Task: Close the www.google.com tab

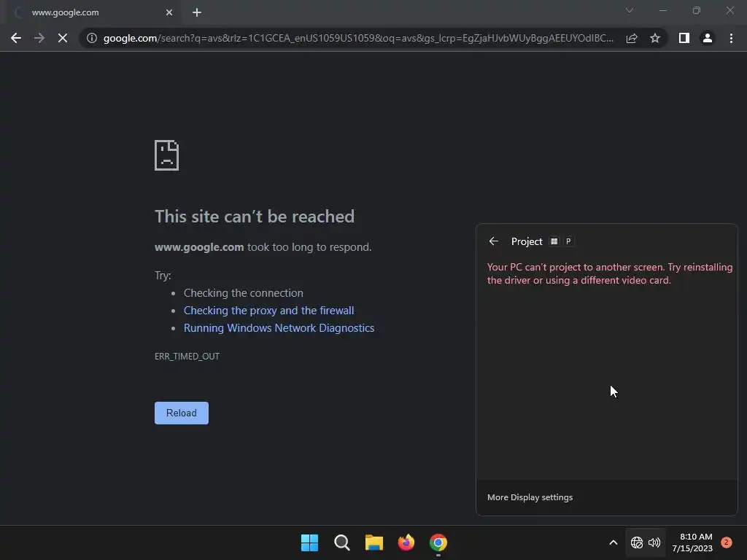Action: pyautogui.click(x=169, y=12)
